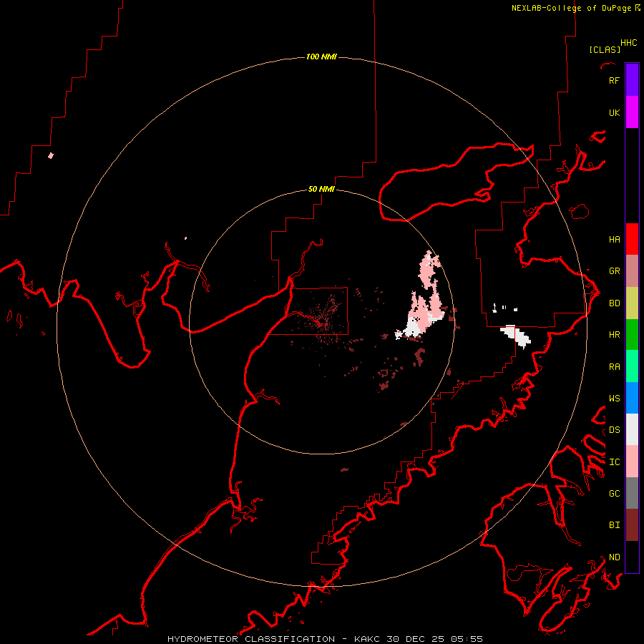Screen dimensions: 644x644
Task: Click the 'NEXLAB-College of DuPage' watermark text
Action: click(571, 8)
